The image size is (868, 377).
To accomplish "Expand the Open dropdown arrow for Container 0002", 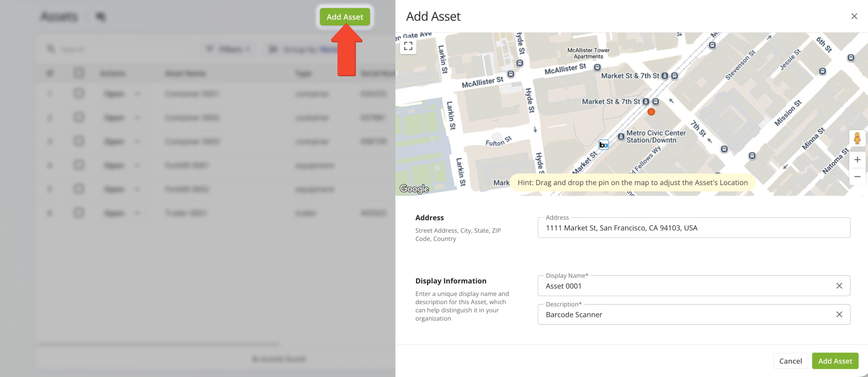I will tap(137, 117).
